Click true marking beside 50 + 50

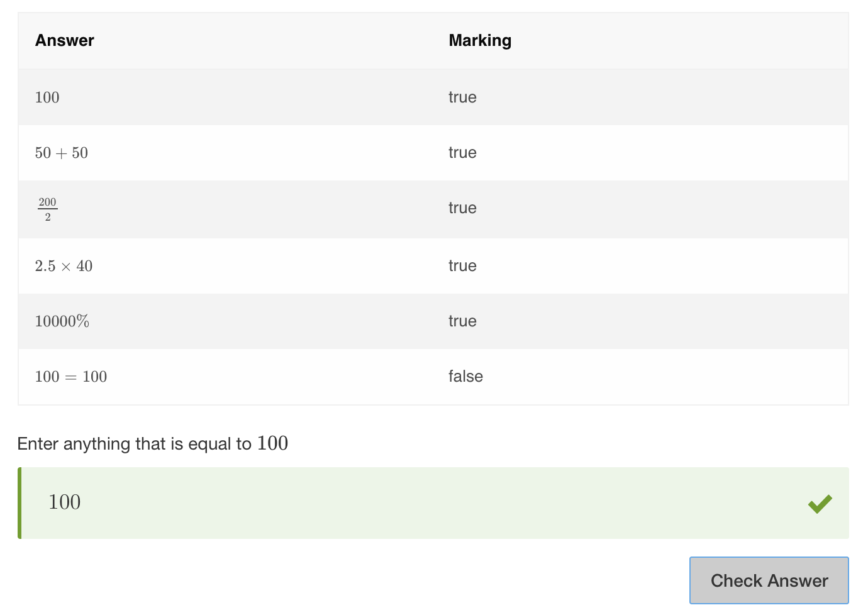[462, 153]
